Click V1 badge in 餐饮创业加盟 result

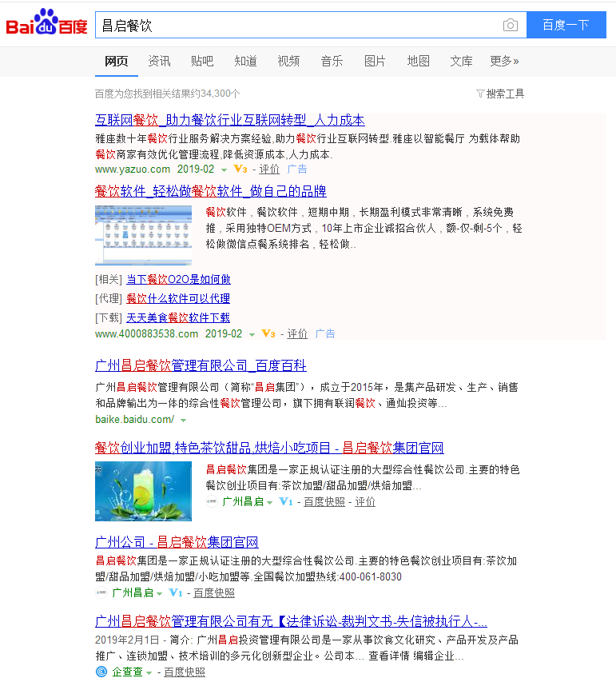(285, 502)
